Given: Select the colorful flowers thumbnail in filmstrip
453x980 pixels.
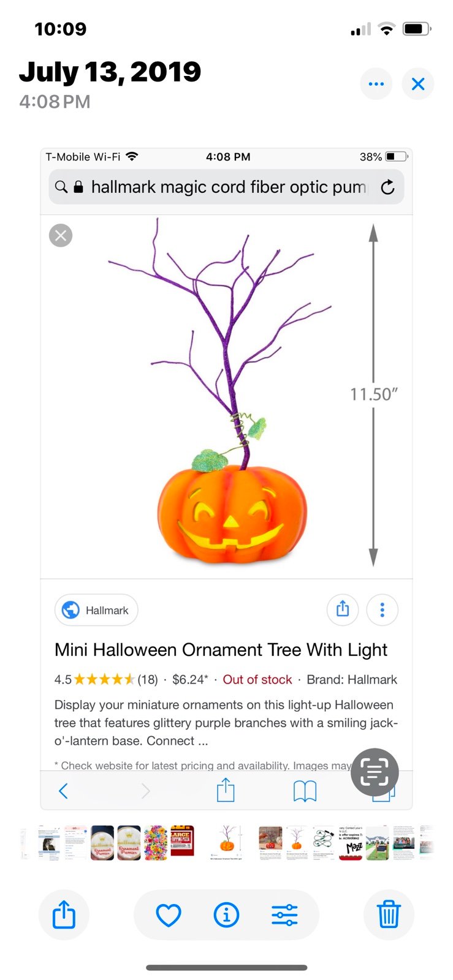Looking at the screenshot, I should pos(156,842).
